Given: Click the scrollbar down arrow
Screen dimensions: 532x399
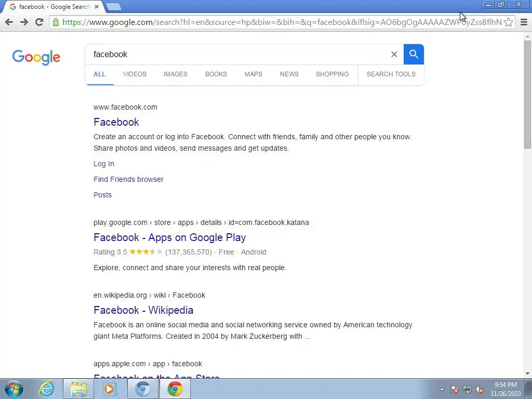Looking at the screenshot, I should [527, 374].
